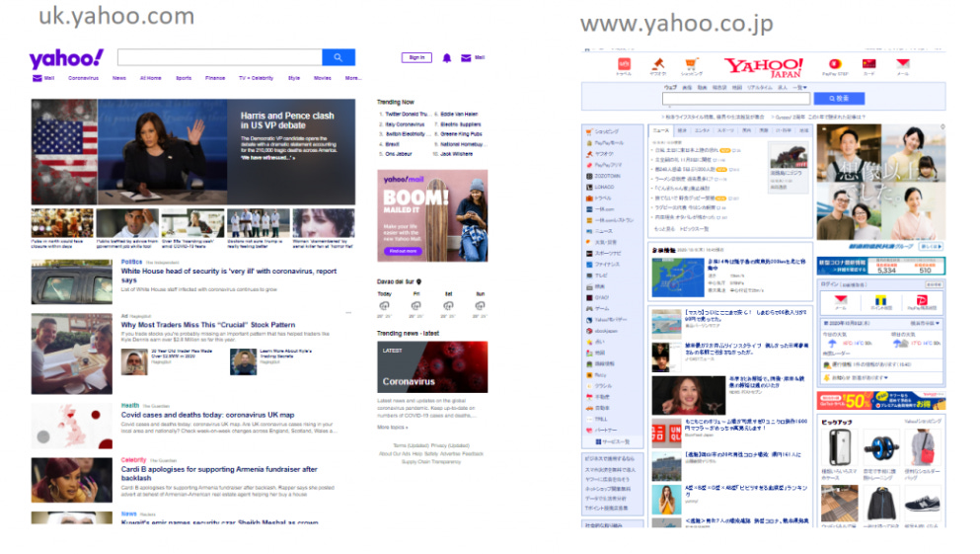Open Cardi B apologises article
Viewport: 980px width, 554px height.
click(x=219, y=473)
